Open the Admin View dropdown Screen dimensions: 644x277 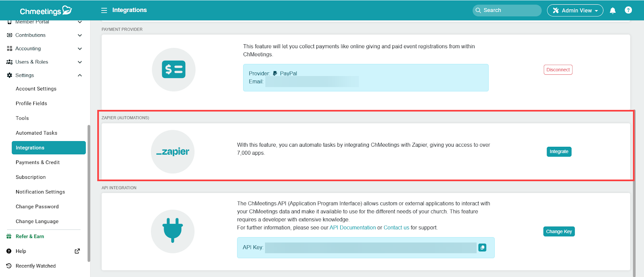point(575,10)
